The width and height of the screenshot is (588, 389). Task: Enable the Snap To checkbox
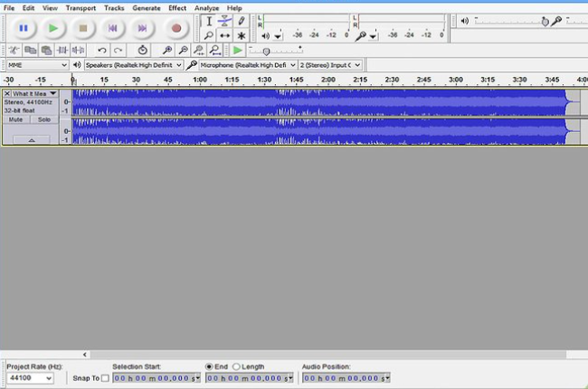click(x=104, y=377)
